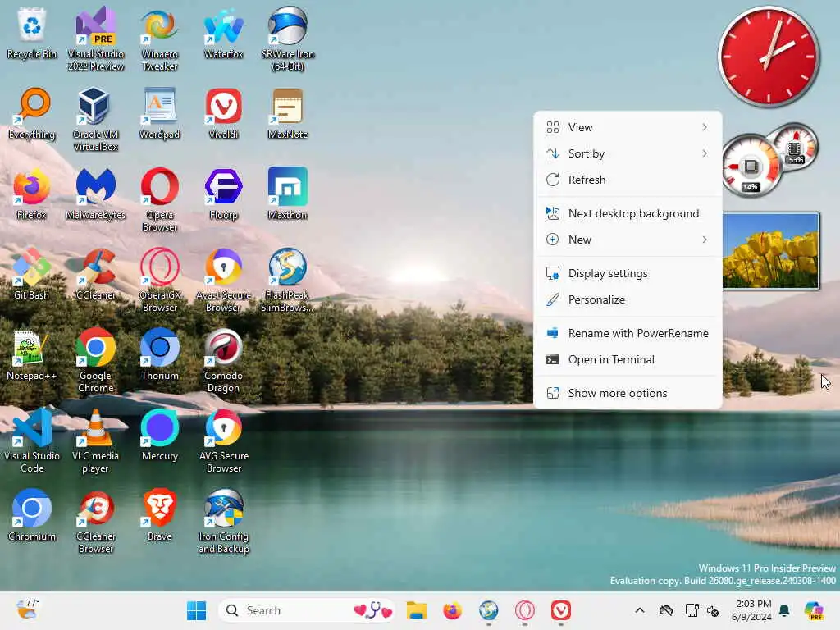Select the Google Chrome desktop icon

(95, 361)
